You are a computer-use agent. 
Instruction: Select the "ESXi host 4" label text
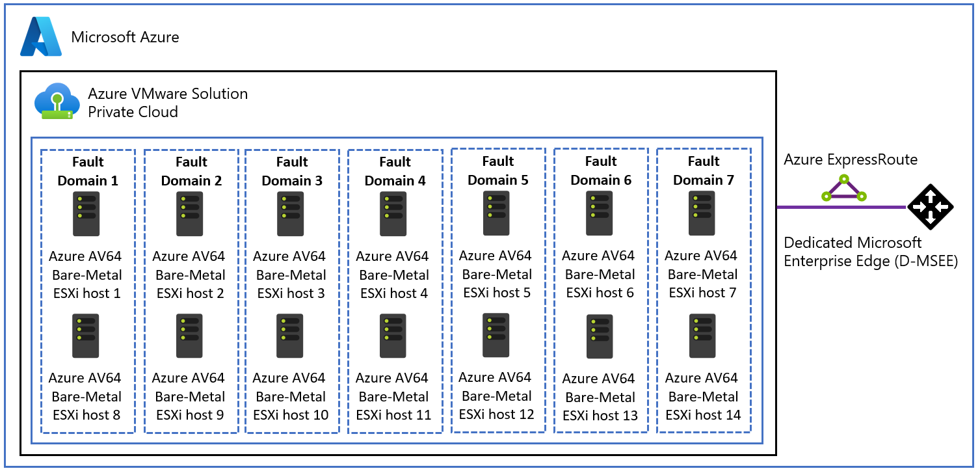[394, 293]
